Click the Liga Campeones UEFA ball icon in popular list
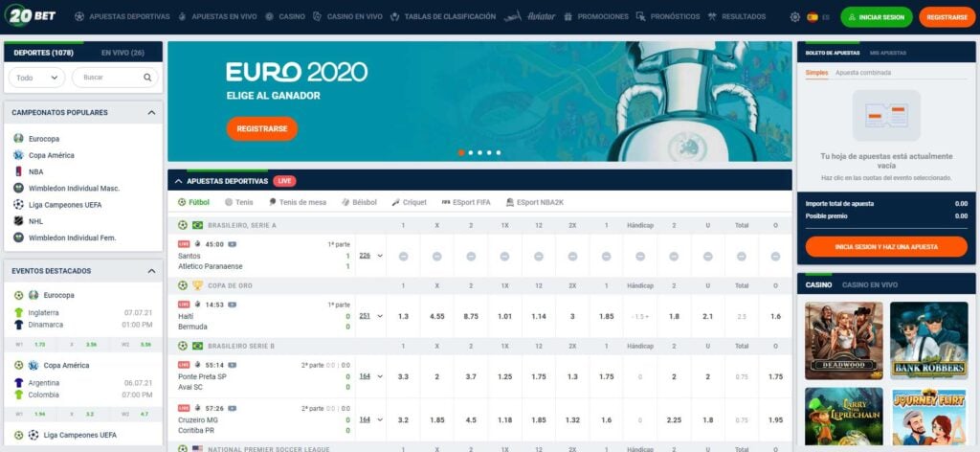This screenshot has height=452, width=980. [18, 204]
